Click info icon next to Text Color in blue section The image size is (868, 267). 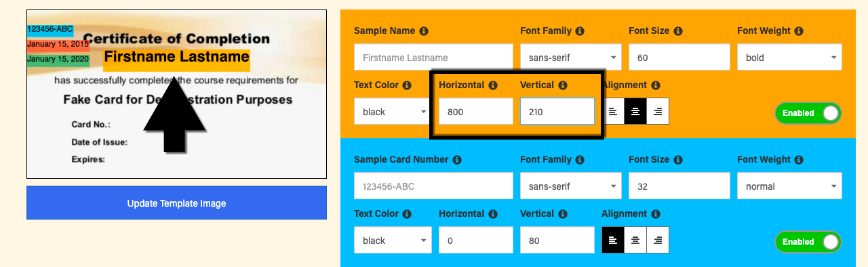point(407,214)
